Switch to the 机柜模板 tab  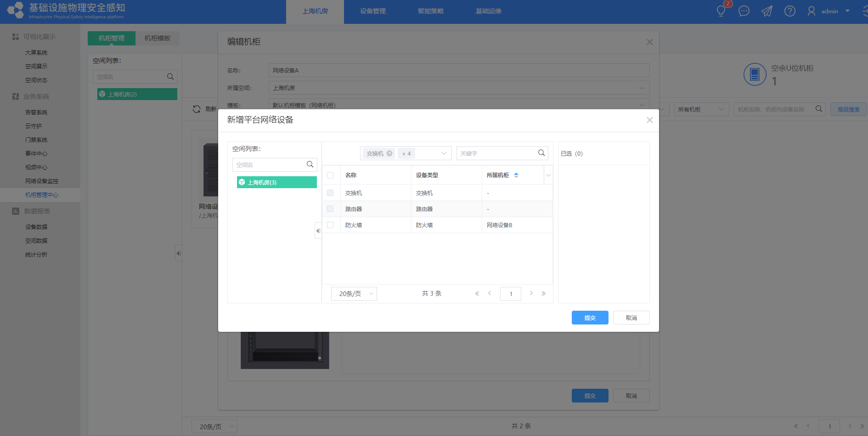(x=158, y=38)
